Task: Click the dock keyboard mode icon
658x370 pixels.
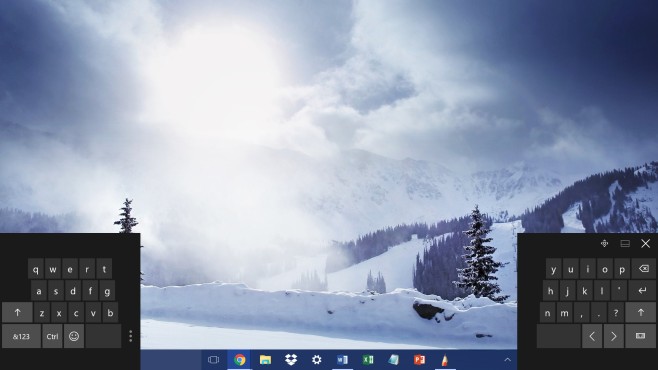Action: point(625,243)
